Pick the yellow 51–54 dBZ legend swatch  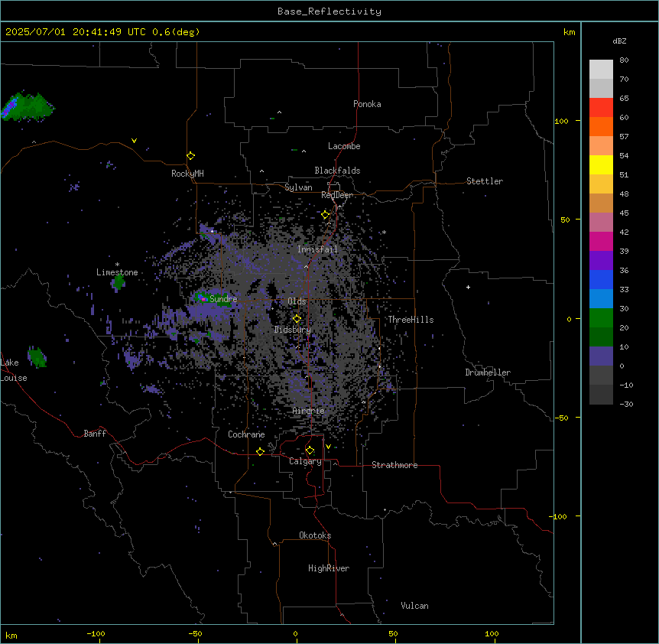tap(601, 164)
